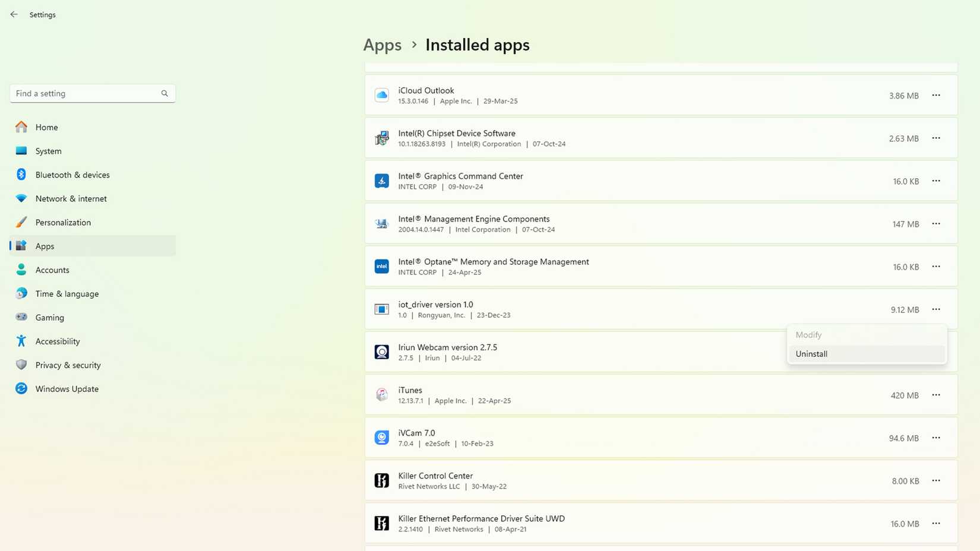Image resolution: width=980 pixels, height=551 pixels.
Task: Open the Apps breadcrumb link
Action: pos(382,45)
